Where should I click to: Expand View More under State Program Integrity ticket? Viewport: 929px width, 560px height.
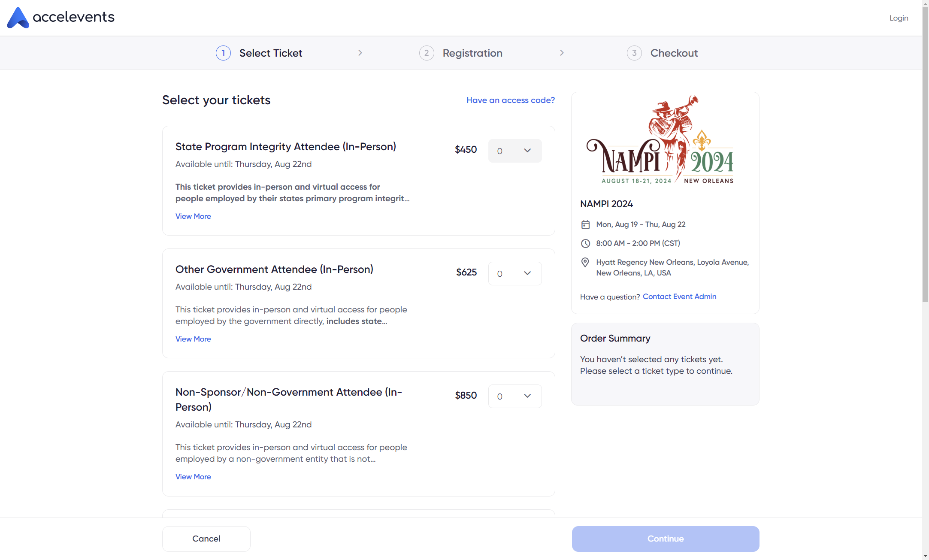[193, 216]
